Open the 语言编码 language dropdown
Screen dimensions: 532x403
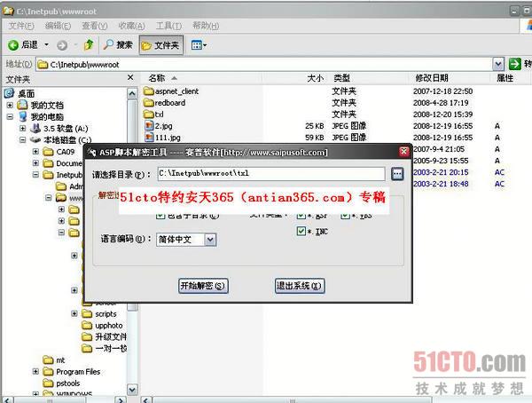click(210, 240)
